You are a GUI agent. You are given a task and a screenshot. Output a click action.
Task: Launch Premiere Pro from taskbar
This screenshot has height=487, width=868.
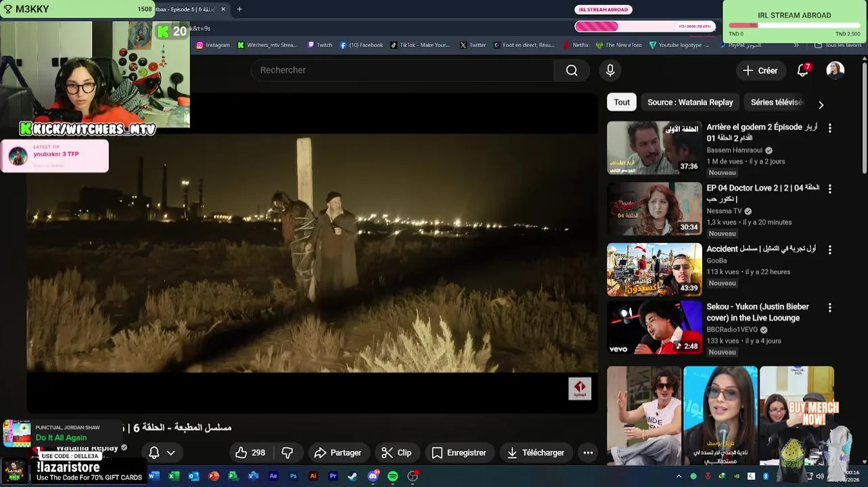click(x=333, y=476)
